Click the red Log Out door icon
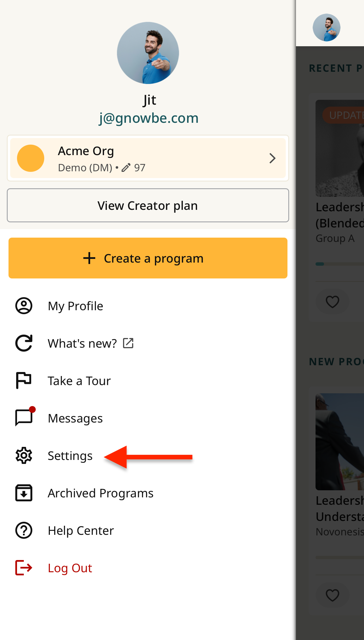This screenshot has width=364, height=640. 24,568
